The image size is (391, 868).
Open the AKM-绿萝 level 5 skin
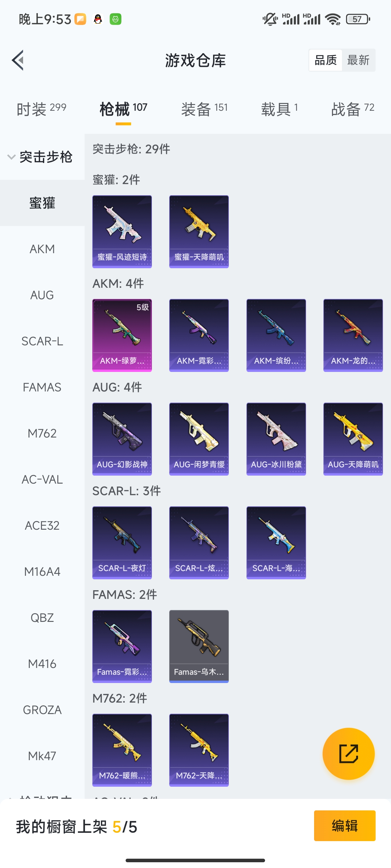coord(122,335)
